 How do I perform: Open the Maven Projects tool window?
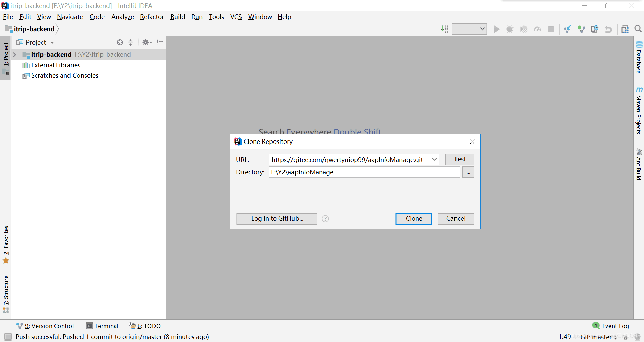click(639, 111)
